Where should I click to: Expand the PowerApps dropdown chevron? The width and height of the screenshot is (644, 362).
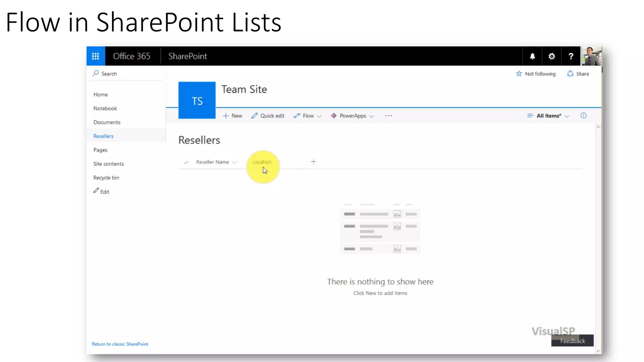pyautogui.click(x=372, y=116)
